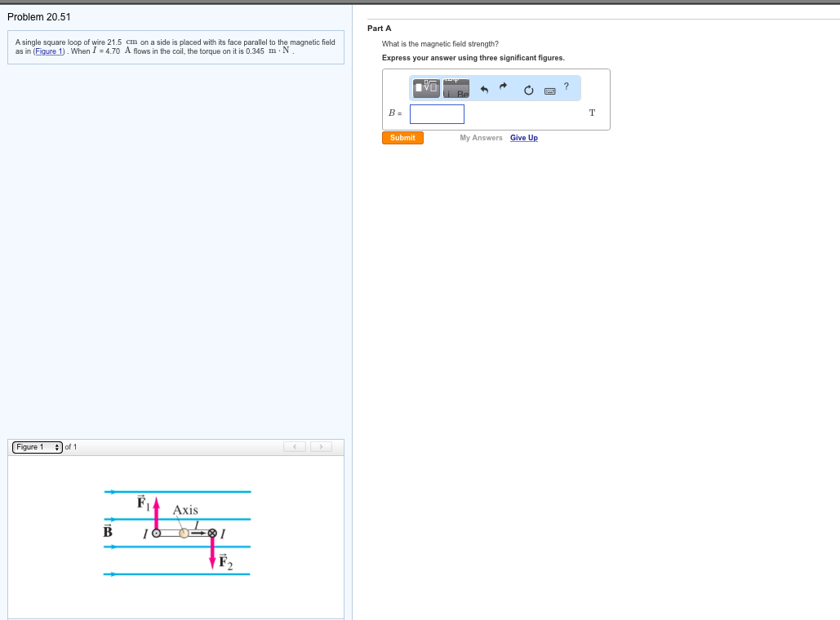Submit the answer for Part A
Viewport: 840px width, 620px height.
402,138
